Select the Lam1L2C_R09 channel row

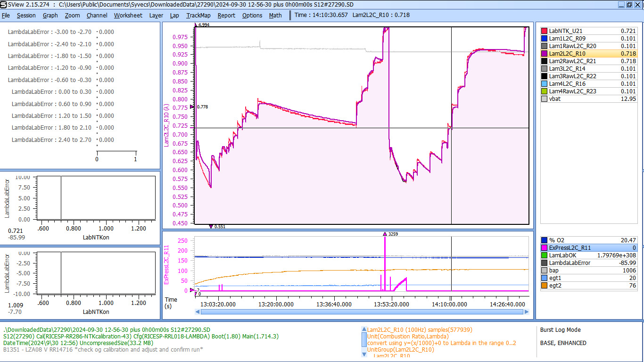pyautogui.click(x=589, y=39)
